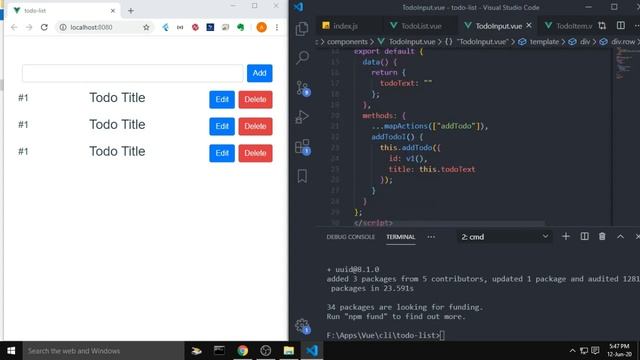Viewport: 640px width, 360px height.
Task: Open Manage gear in VS Code
Action: (302, 326)
